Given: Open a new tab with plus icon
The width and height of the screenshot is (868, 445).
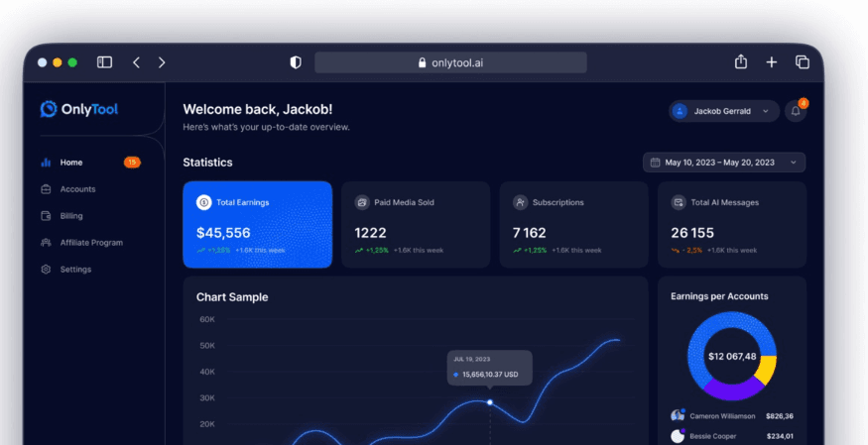Looking at the screenshot, I should coord(771,62).
